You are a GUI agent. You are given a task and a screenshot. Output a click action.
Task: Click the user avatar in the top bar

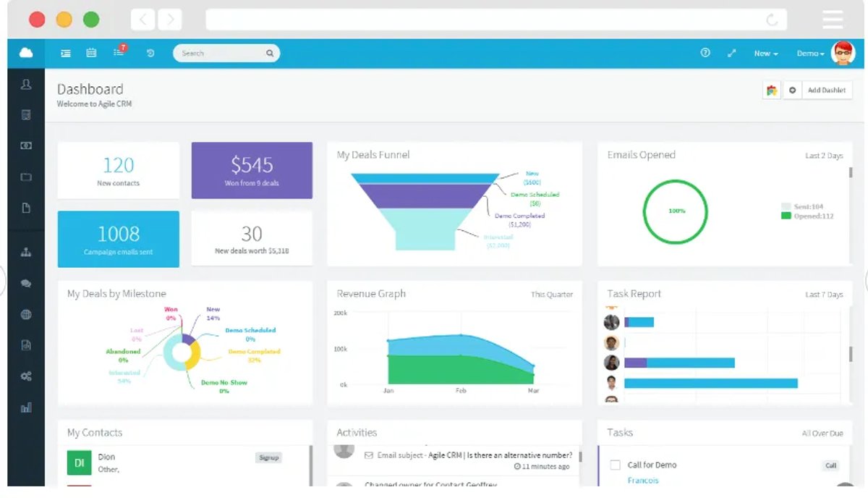click(843, 53)
